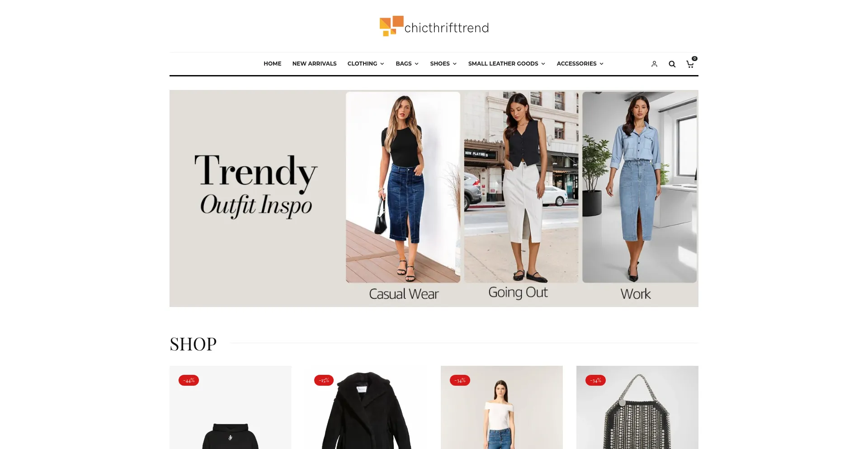868x449 pixels.
Task: Open the shopping cart icon
Action: (x=690, y=64)
